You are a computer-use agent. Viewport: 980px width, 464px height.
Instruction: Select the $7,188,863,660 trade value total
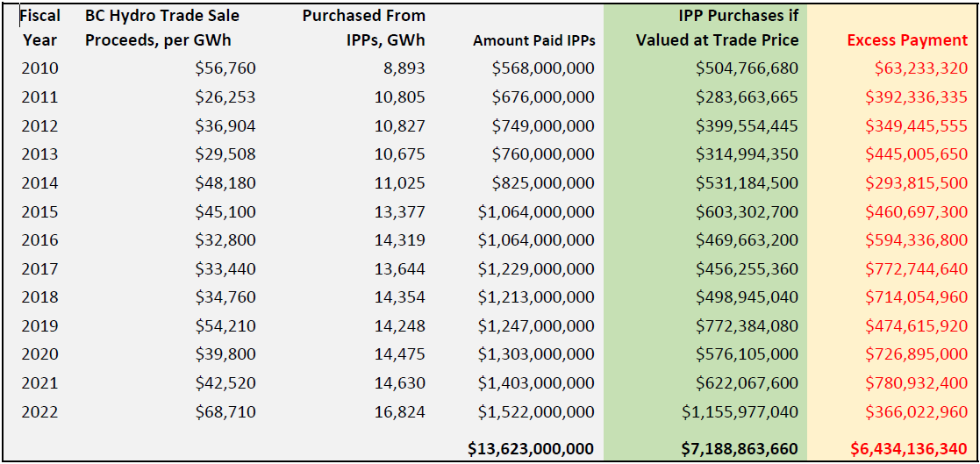740,449
